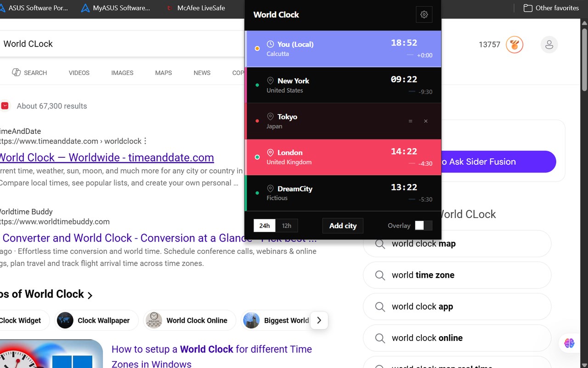
Task: Click the clock icon beside You (Local)
Action: (270, 44)
